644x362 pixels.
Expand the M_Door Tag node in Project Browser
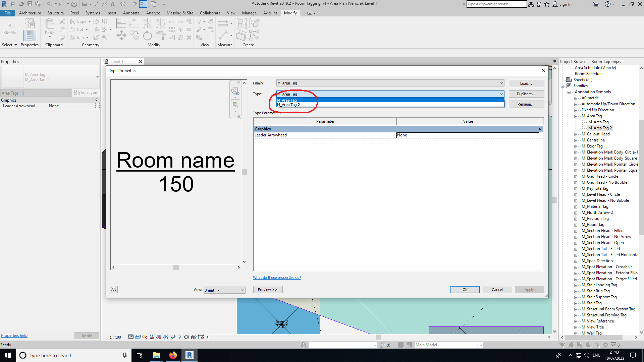[x=576, y=146]
